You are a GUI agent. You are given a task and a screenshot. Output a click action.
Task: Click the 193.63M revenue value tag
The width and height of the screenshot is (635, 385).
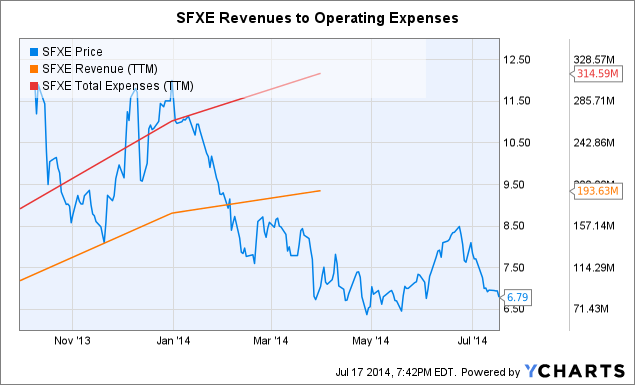tap(597, 191)
